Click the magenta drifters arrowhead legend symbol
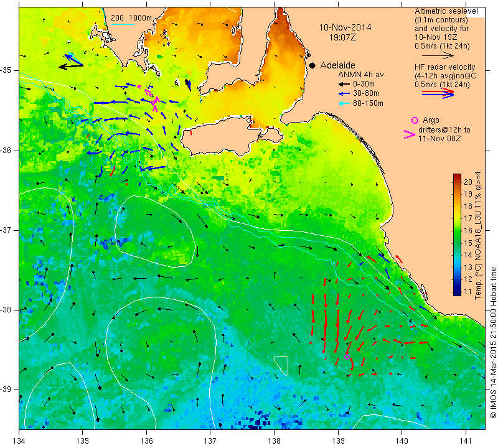This screenshot has height=448, width=498. pos(410,134)
